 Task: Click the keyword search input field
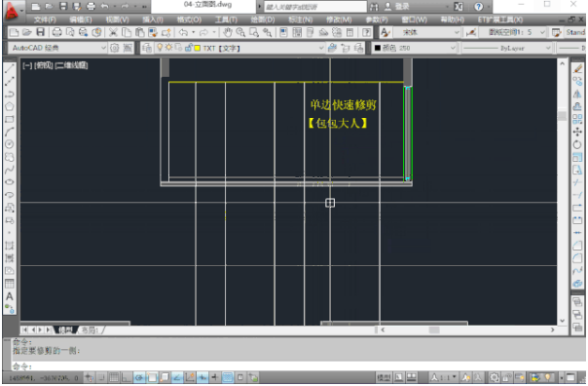315,7
